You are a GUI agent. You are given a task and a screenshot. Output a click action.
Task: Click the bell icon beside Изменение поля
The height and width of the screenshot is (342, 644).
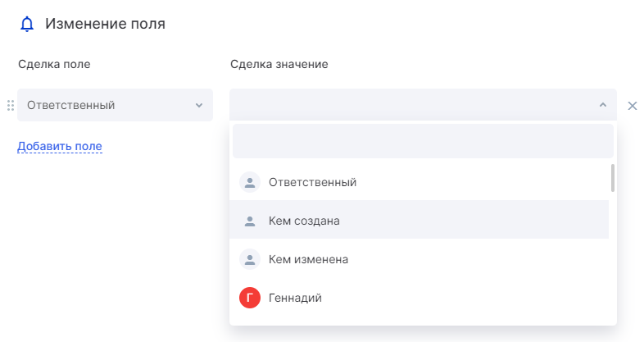click(x=26, y=25)
